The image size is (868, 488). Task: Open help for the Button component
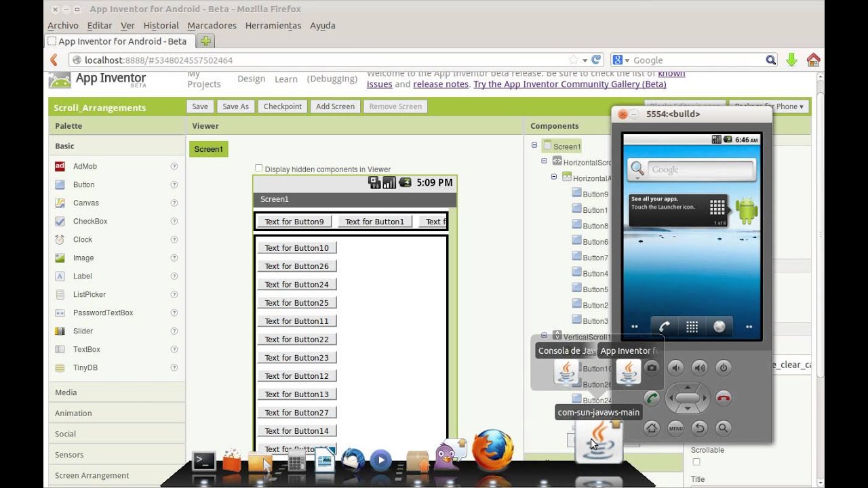[x=174, y=184]
